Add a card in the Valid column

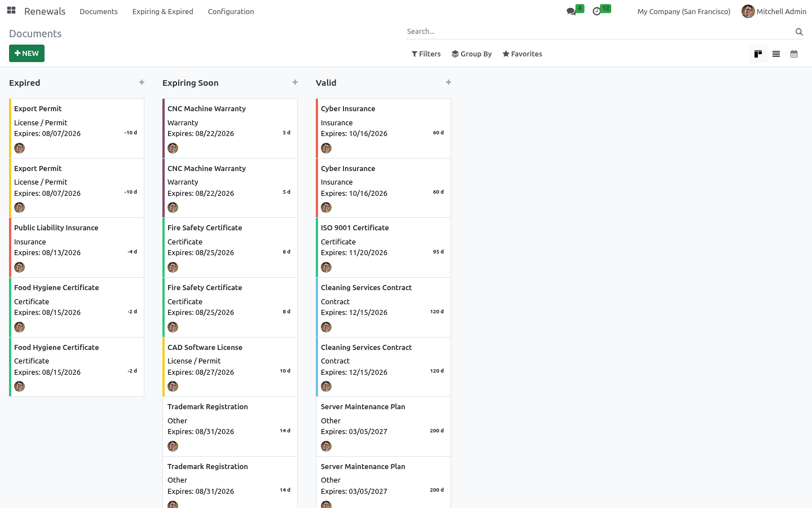tap(448, 82)
